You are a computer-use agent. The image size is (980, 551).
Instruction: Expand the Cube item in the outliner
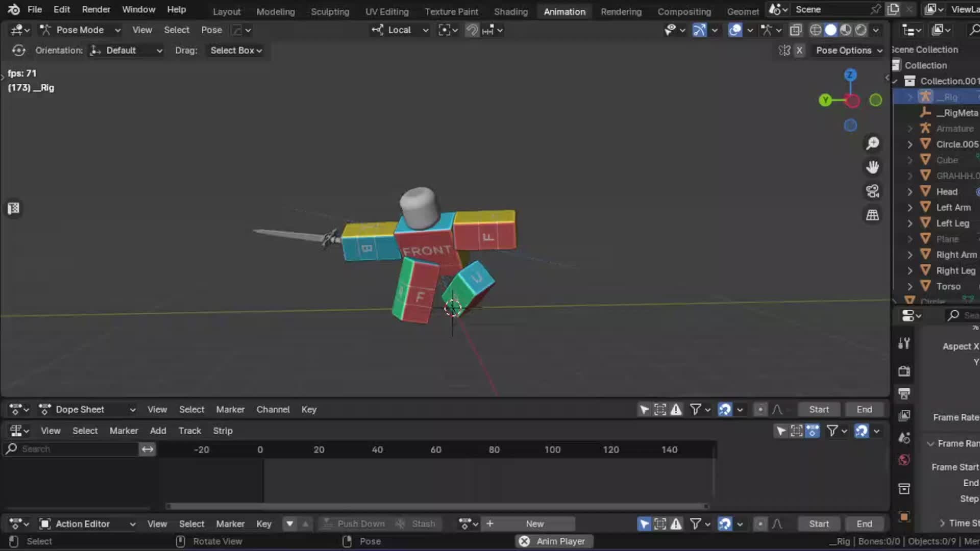(x=910, y=160)
